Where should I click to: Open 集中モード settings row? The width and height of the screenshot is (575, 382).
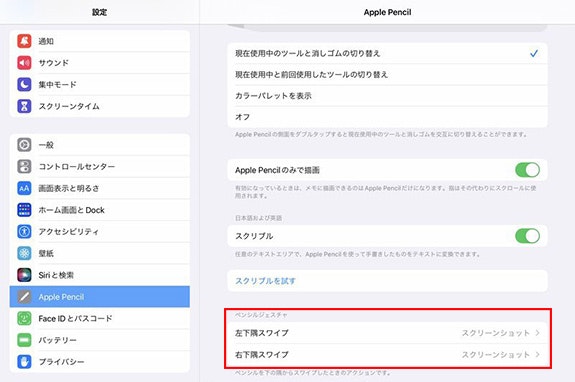click(100, 84)
